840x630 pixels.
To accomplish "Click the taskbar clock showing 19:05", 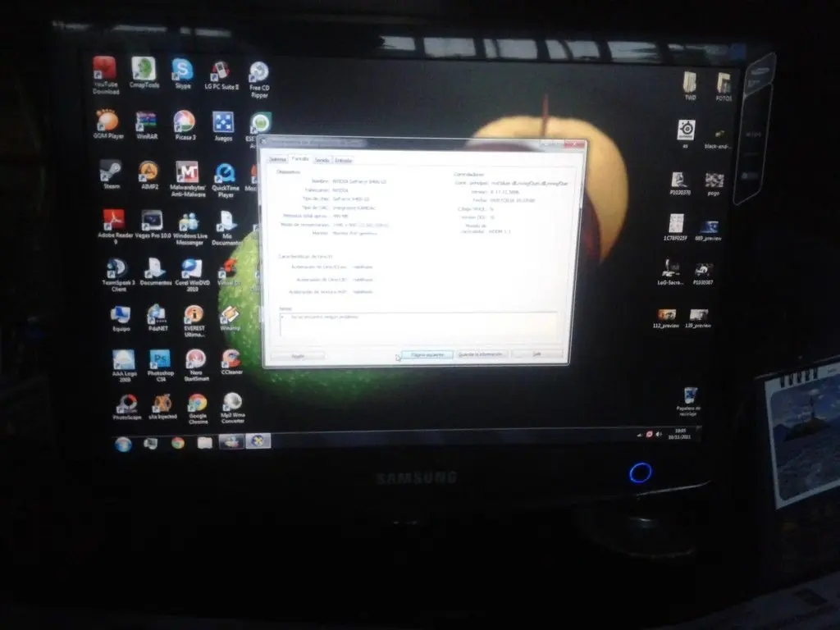I will point(679,433).
